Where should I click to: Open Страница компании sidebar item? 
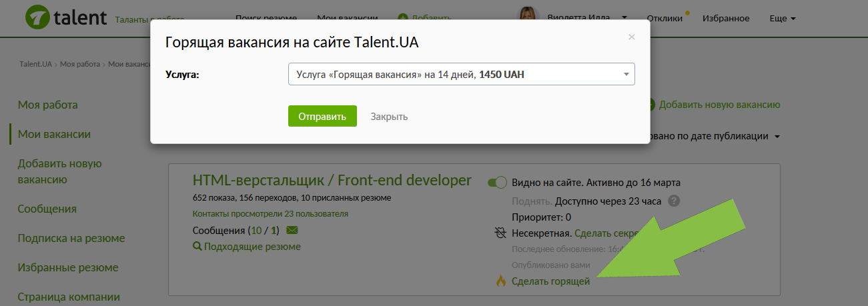click(69, 297)
